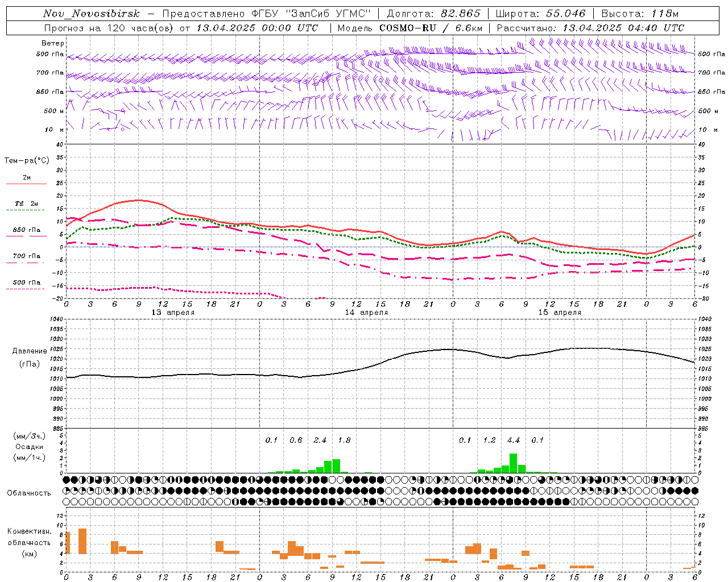
Task: Click the pink dotted sample under temperature-legend "500 гПа"
Action: pyautogui.click(x=25, y=289)
